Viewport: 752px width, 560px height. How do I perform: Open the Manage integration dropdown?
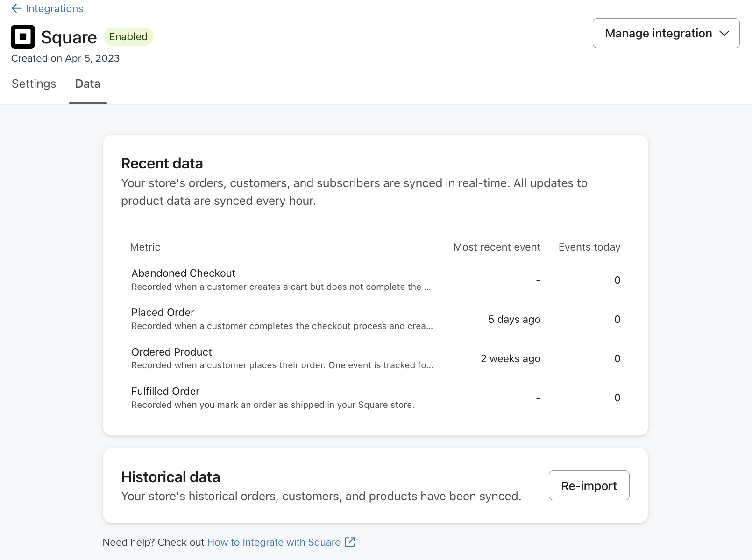point(666,33)
